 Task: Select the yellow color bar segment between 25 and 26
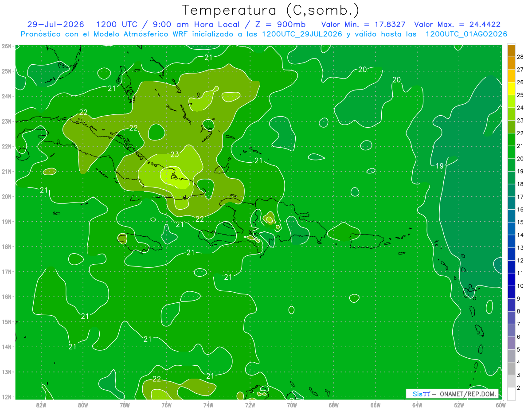coord(511,89)
